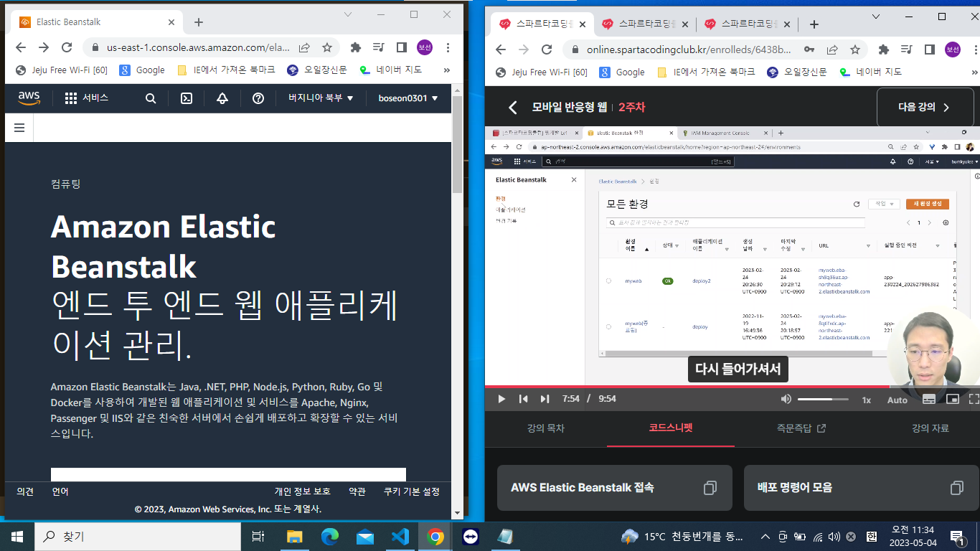Open Windows notification center icon
The image size is (980, 551).
[958, 537]
